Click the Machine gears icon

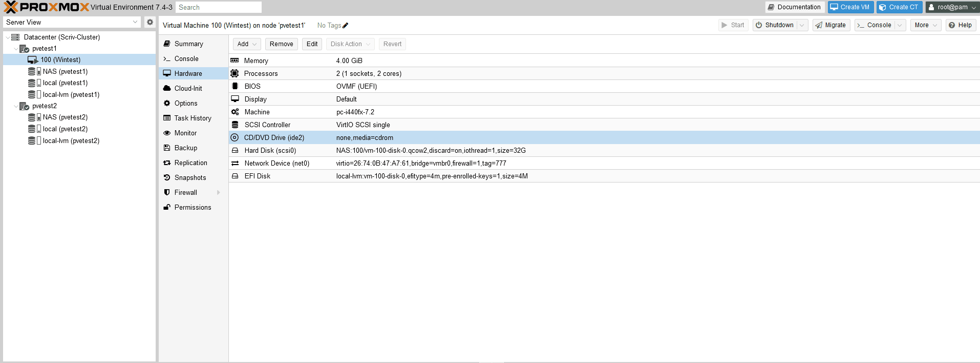(x=235, y=112)
